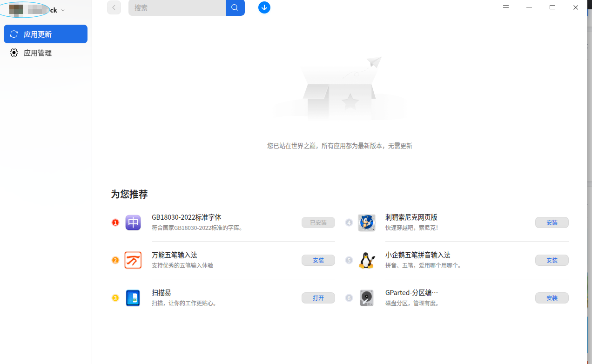Viewport: 592px width, 364px height.
Task: Open the hamburger main menu
Action: (506, 7)
